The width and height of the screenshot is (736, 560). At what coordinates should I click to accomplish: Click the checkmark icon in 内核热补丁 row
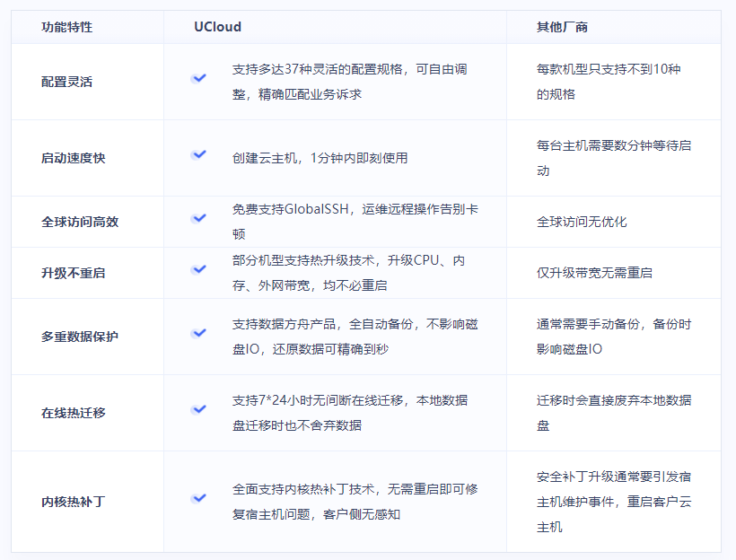[x=198, y=498]
